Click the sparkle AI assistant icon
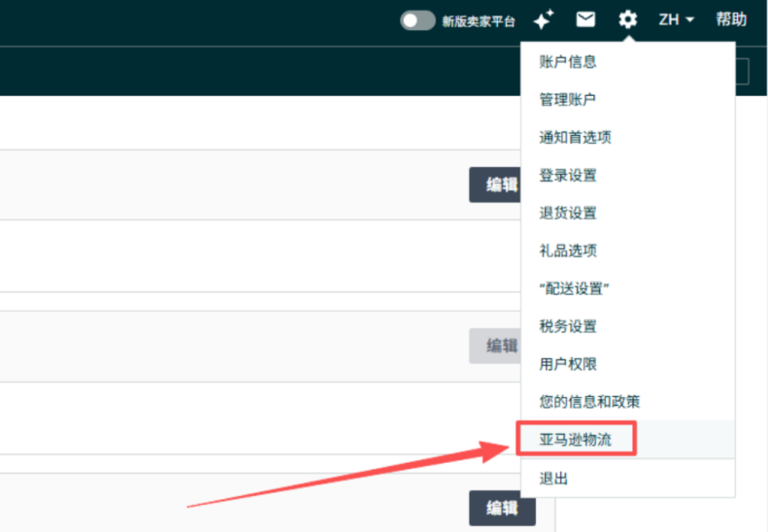The width and height of the screenshot is (768, 532). pos(543,19)
